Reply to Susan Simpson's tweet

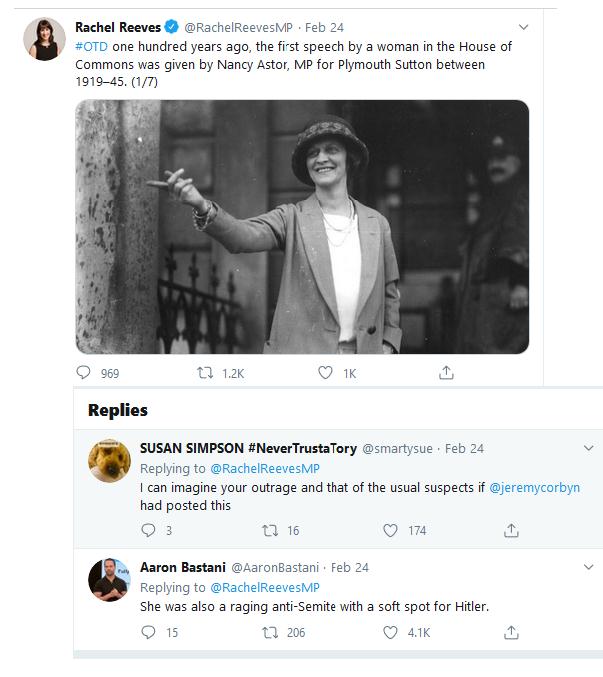[149, 530]
